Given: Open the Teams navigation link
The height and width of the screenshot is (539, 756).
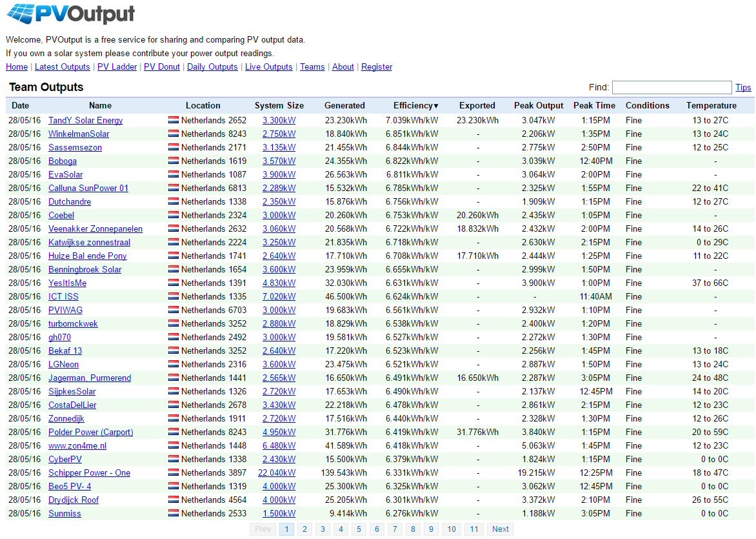Looking at the screenshot, I should tap(312, 67).
